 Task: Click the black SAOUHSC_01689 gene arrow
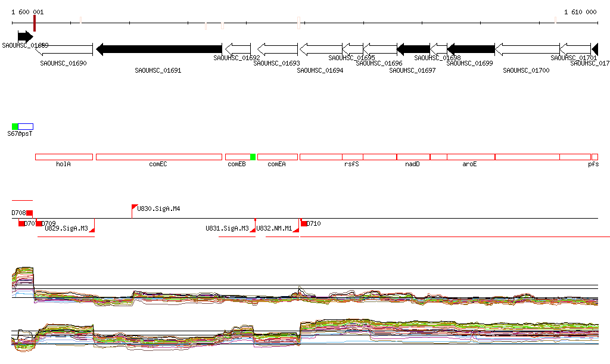pos(26,37)
